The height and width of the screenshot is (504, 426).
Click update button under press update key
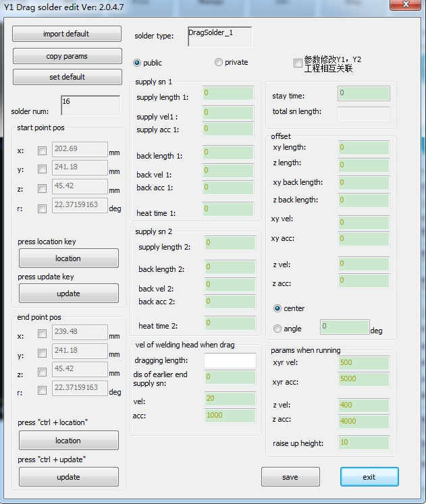pos(68,293)
